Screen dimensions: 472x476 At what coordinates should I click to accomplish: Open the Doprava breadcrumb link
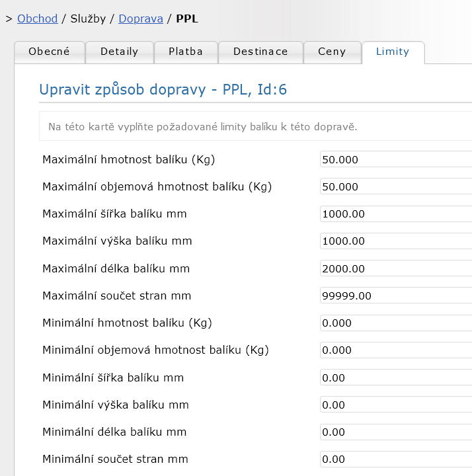[x=141, y=19]
